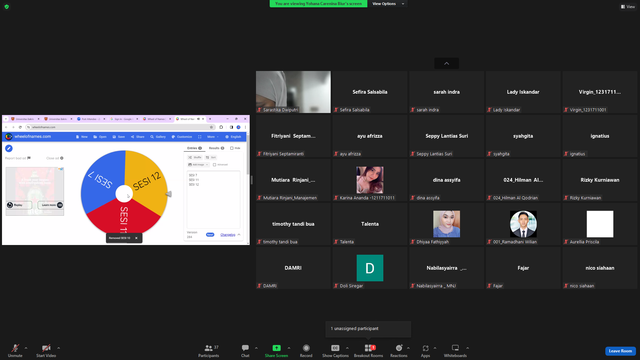Click the green encryption shield icon

tap(7, 7)
